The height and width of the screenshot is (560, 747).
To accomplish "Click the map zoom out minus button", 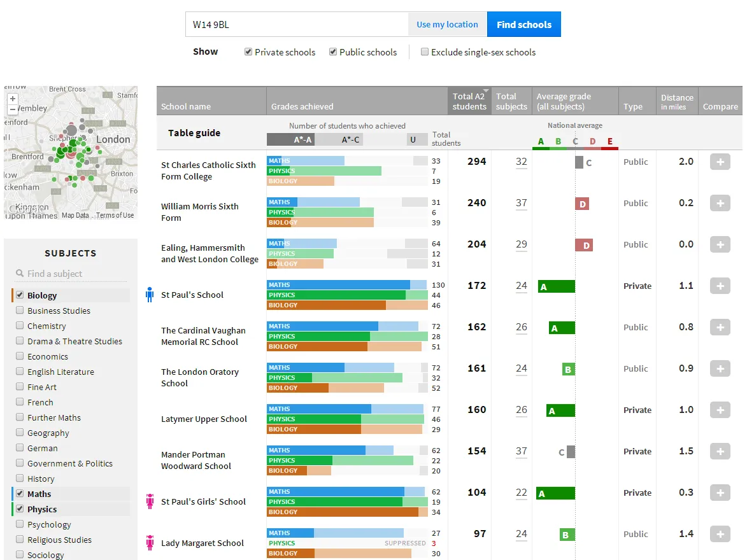I will 13,109.
